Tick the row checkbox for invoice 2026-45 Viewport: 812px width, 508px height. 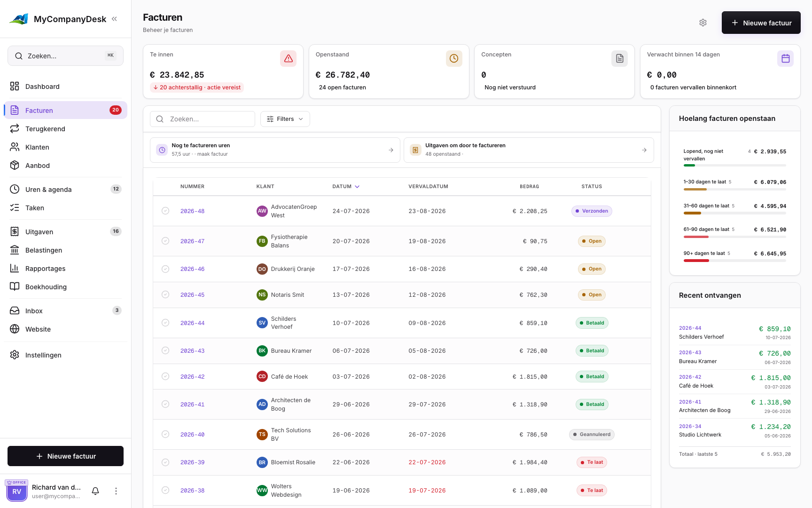click(x=165, y=294)
